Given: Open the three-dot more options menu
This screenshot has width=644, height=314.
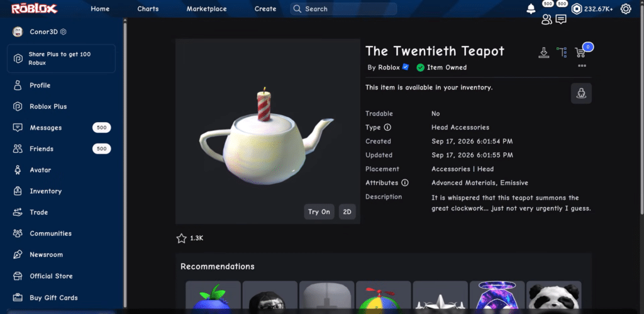Looking at the screenshot, I should (582, 66).
